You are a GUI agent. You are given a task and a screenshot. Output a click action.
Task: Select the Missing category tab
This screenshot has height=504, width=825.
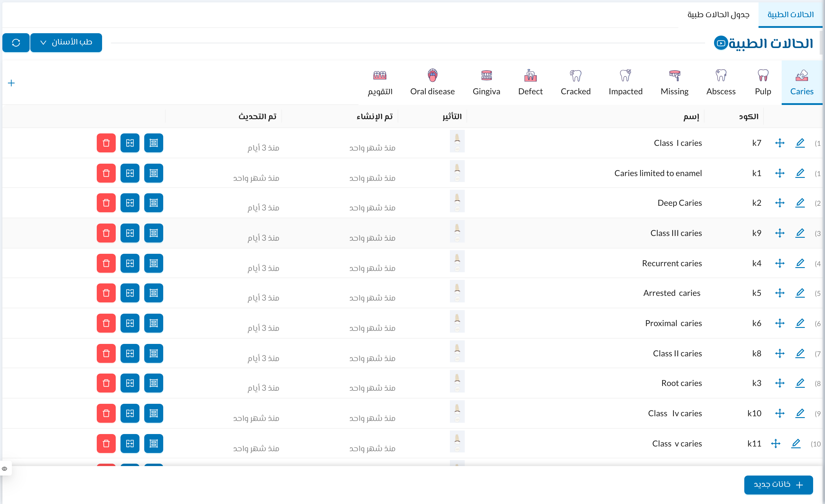point(674,83)
